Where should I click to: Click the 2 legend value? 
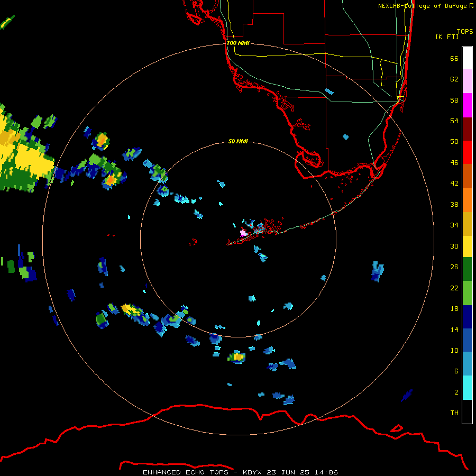tap(456, 392)
